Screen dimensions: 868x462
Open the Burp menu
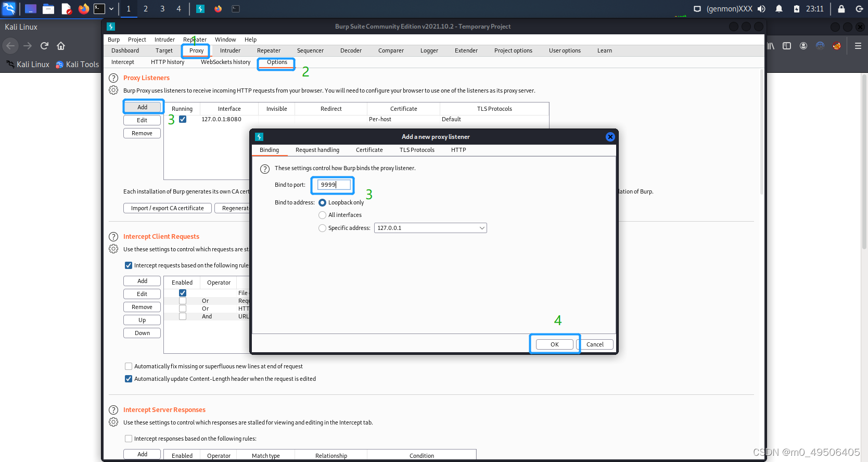coord(113,40)
